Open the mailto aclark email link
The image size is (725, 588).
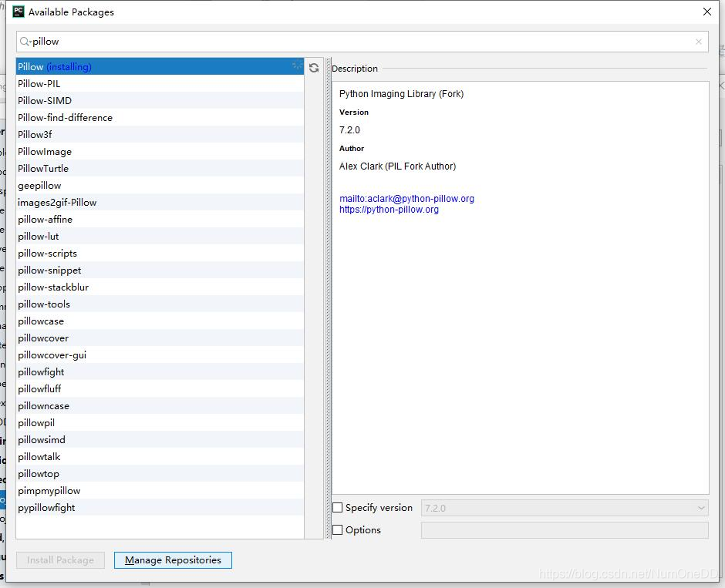(x=407, y=199)
